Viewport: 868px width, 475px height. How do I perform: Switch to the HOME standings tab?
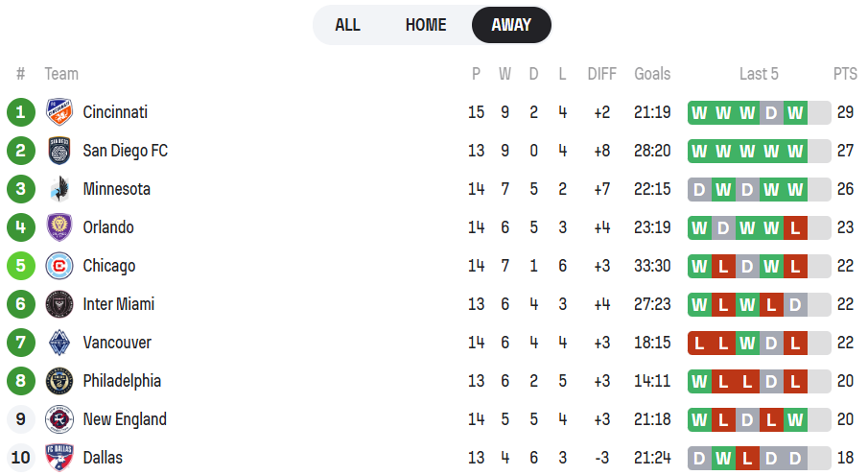pyautogui.click(x=426, y=25)
